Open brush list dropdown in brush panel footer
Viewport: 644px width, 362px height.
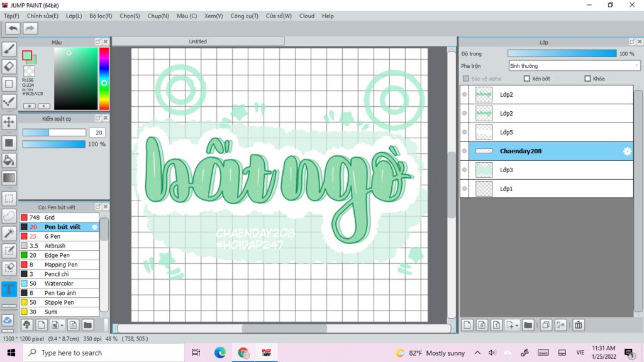62,325
